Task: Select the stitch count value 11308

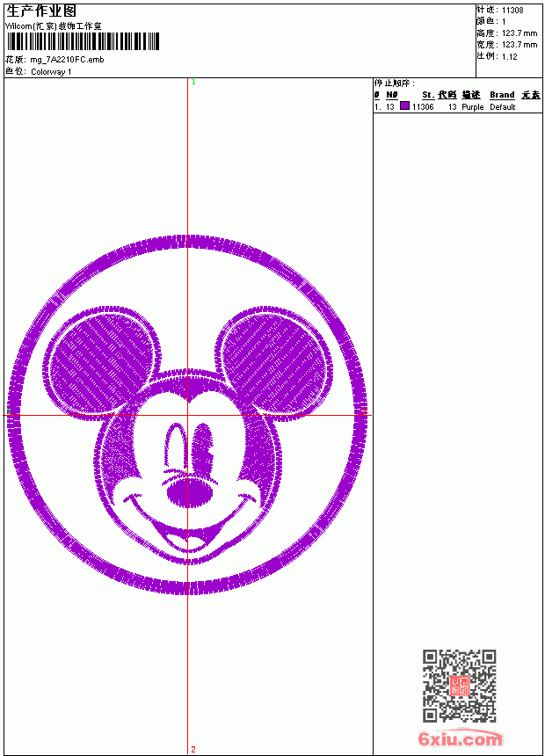Action: tap(512, 11)
